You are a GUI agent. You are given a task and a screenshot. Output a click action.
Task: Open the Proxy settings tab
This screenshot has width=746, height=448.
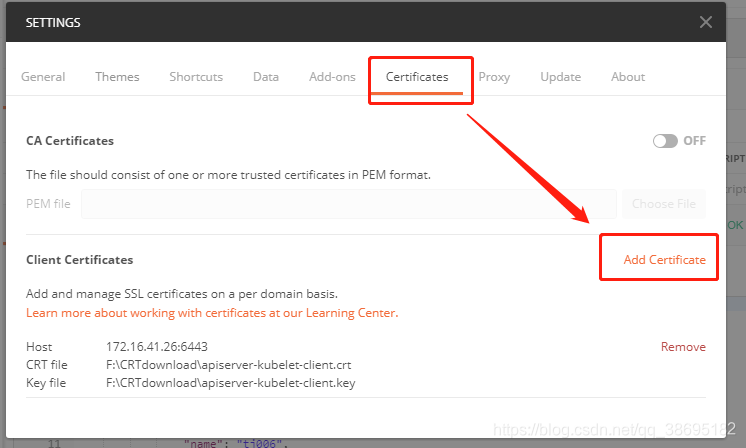[494, 77]
